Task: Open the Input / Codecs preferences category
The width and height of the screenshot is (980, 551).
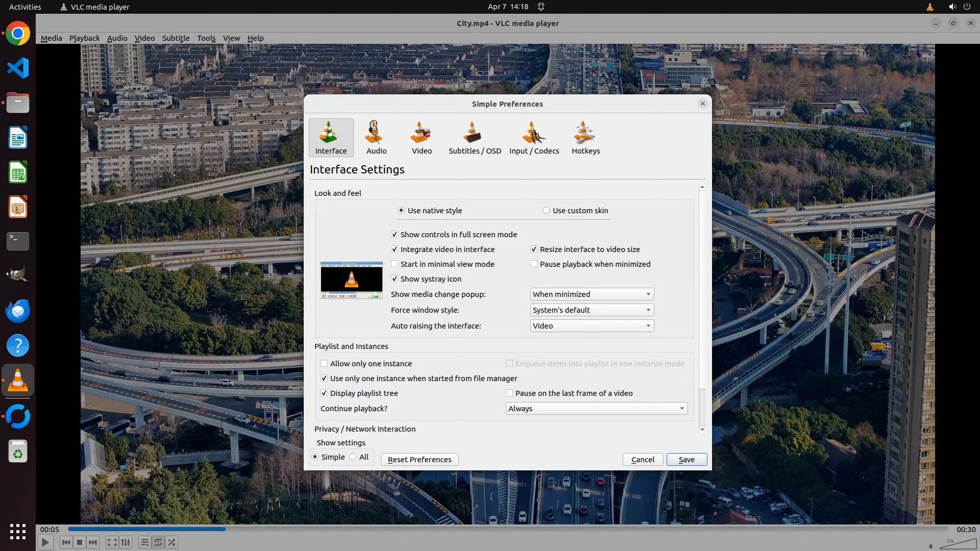Action: [534, 138]
